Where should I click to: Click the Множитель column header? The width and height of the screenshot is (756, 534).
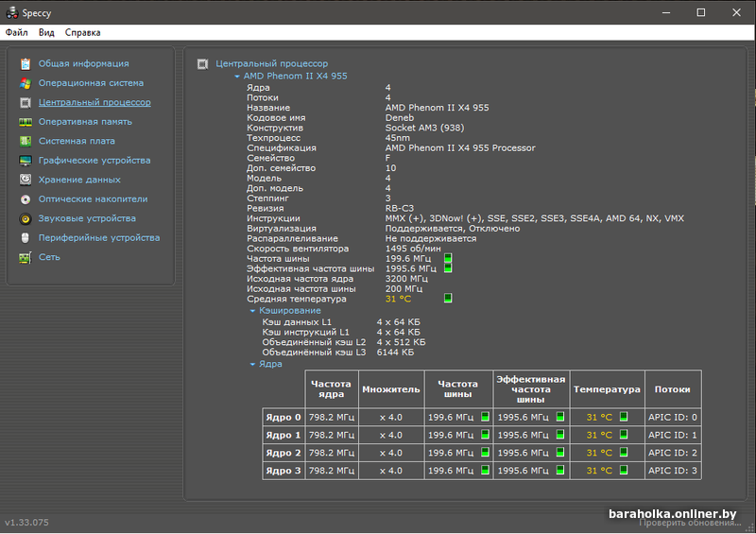point(391,389)
